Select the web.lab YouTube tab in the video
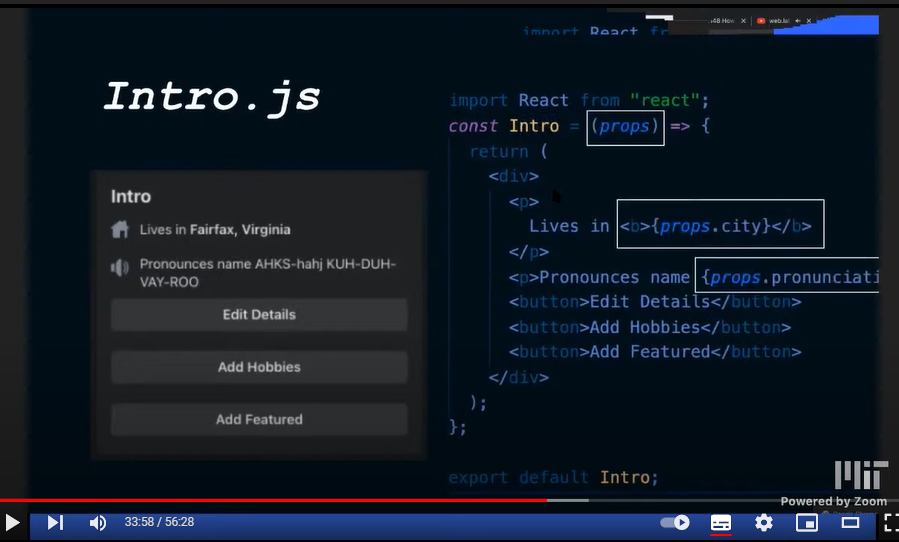The height and width of the screenshot is (542, 899). click(779, 21)
